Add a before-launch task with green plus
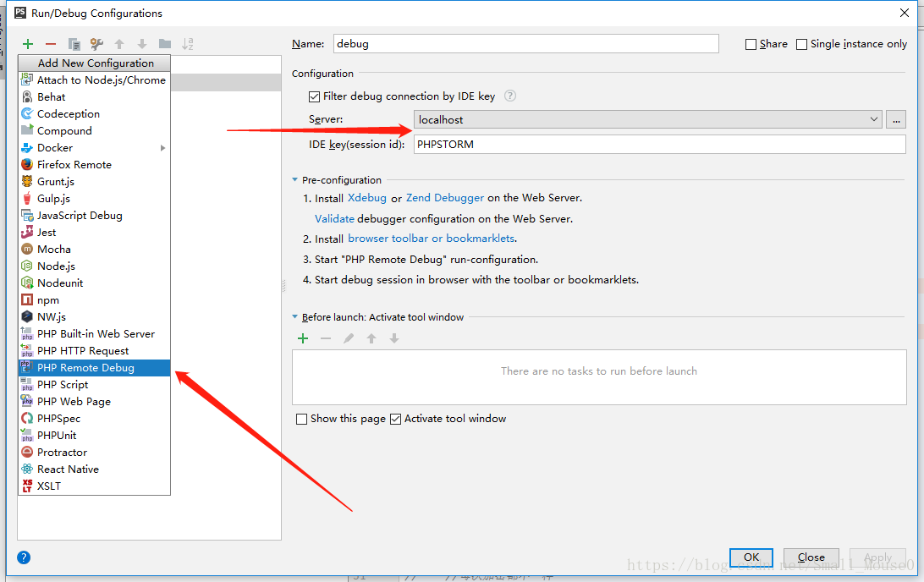924x582 pixels. pos(303,338)
